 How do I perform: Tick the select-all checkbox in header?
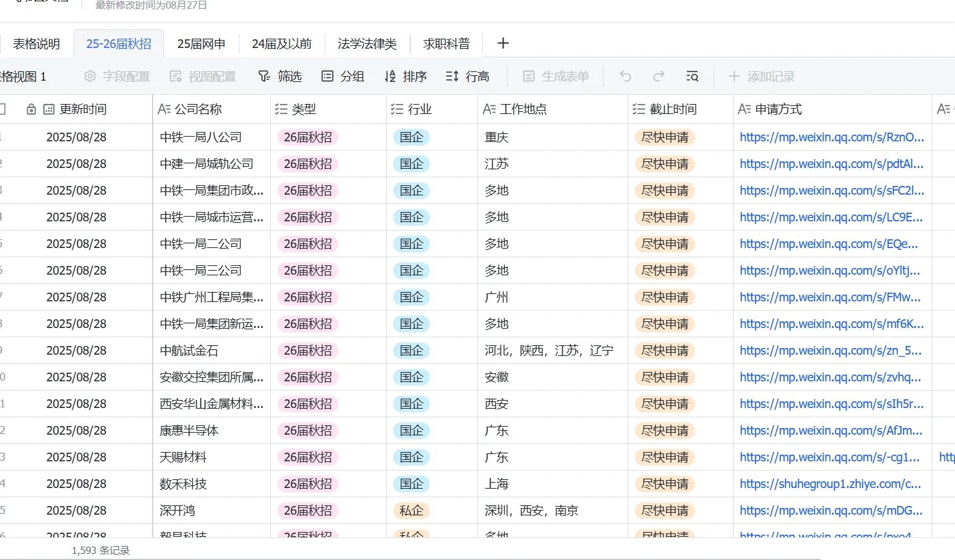pos(2,109)
